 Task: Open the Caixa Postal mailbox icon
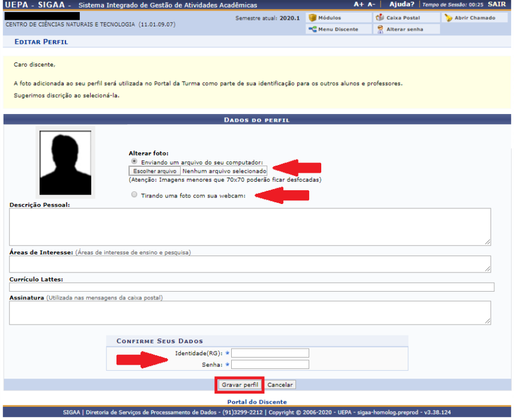[379, 18]
